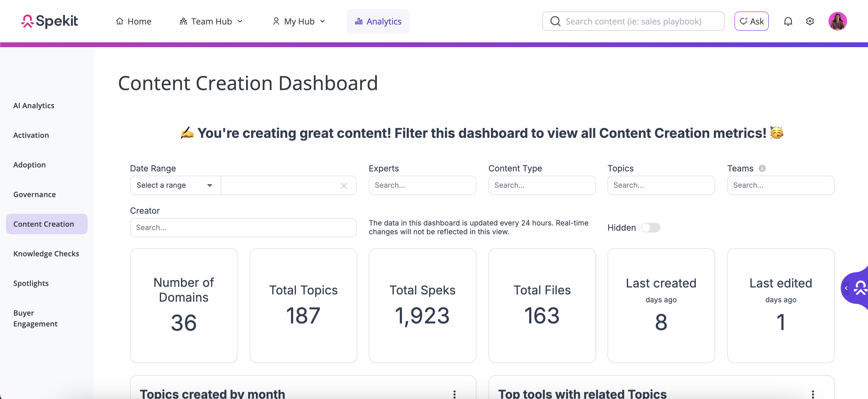Click the Number of Domains card
This screenshot has height=399, width=868.
click(x=184, y=306)
